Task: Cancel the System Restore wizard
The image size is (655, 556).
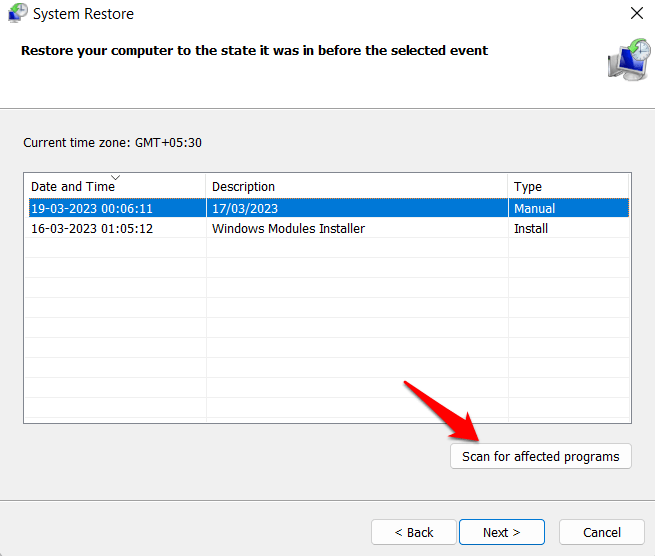Action: [601, 532]
